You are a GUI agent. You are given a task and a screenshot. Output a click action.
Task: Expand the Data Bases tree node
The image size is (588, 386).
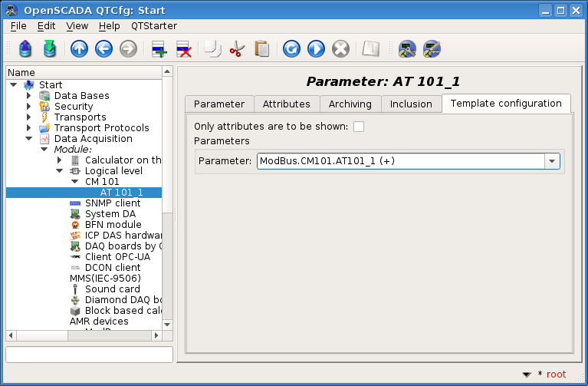(29, 96)
